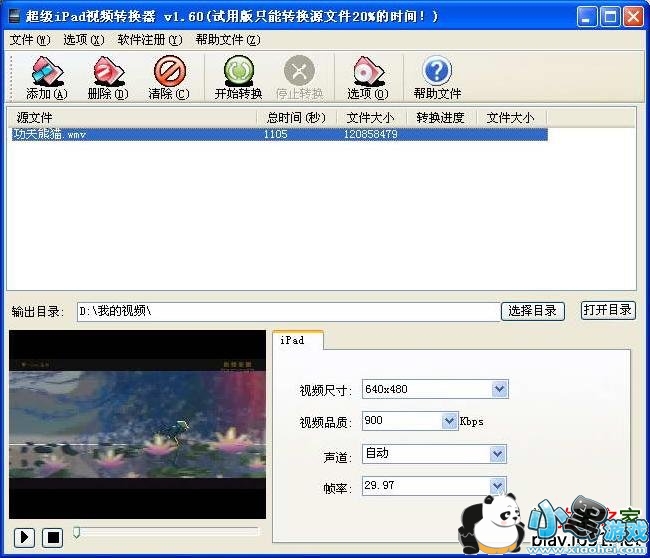Viewport: 650px width, 558px height.
Task: Click the 转换进度 column header
Action: click(441, 118)
